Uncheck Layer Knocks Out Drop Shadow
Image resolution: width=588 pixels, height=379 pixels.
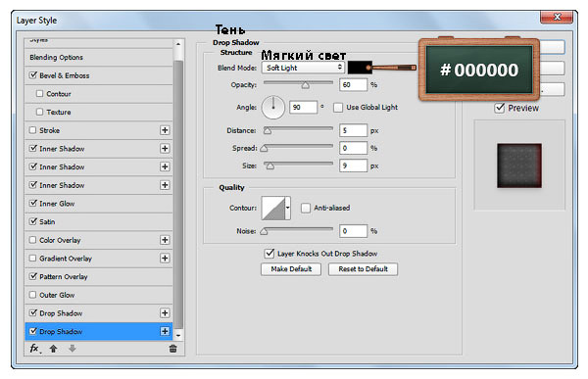click(269, 254)
